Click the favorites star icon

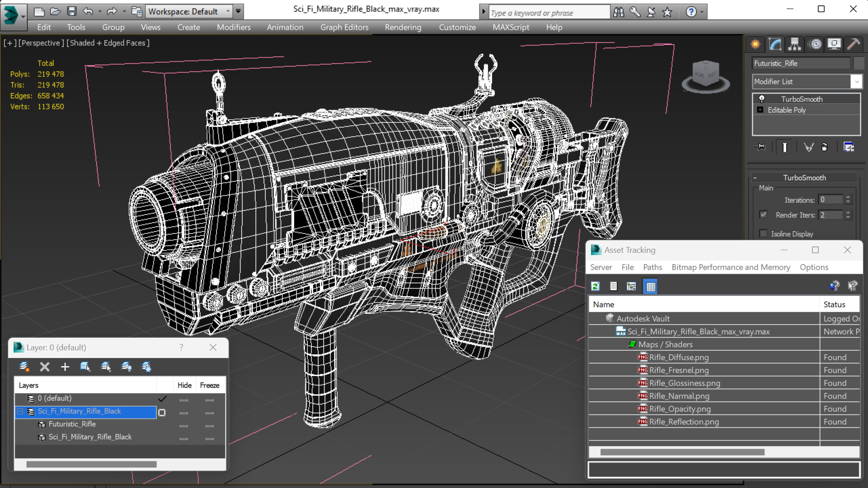pos(667,12)
